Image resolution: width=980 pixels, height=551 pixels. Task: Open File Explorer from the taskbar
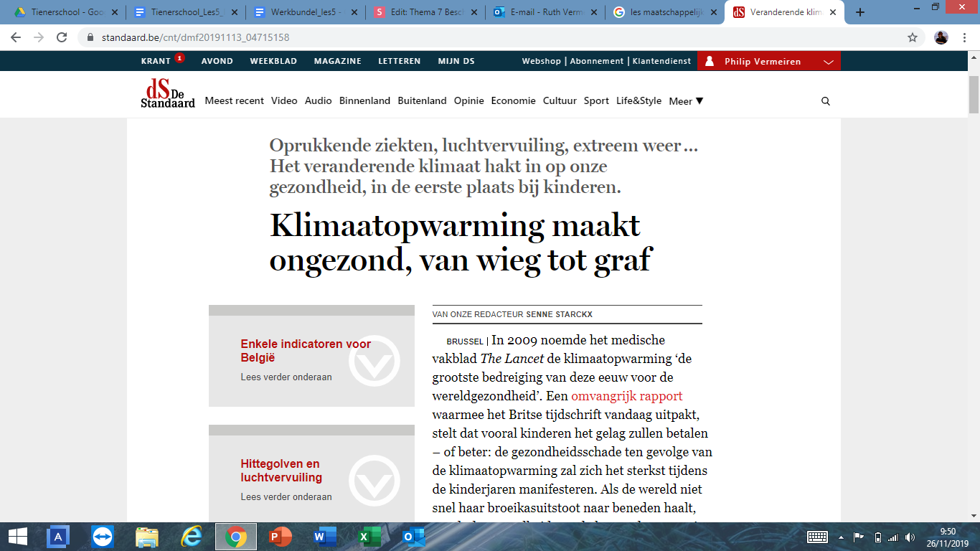(147, 537)
